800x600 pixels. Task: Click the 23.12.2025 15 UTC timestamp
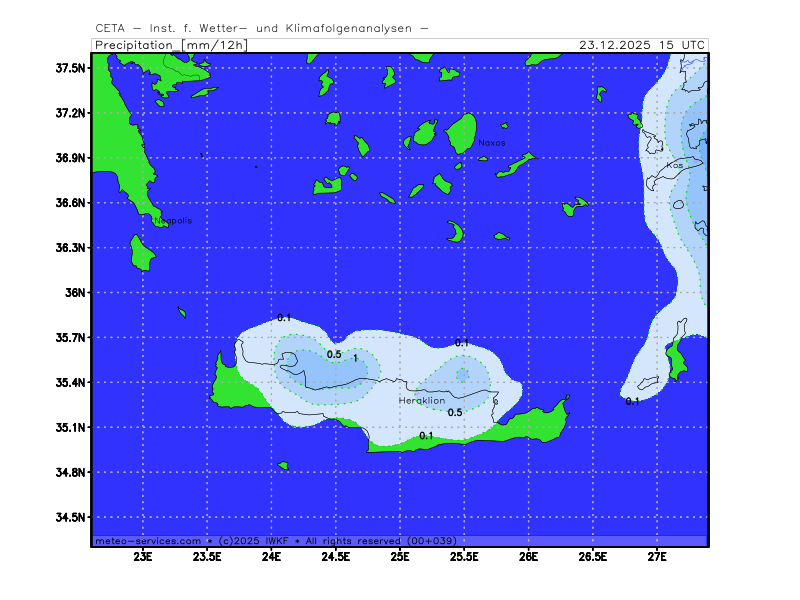pyautogui.click(x=642, y=45)
